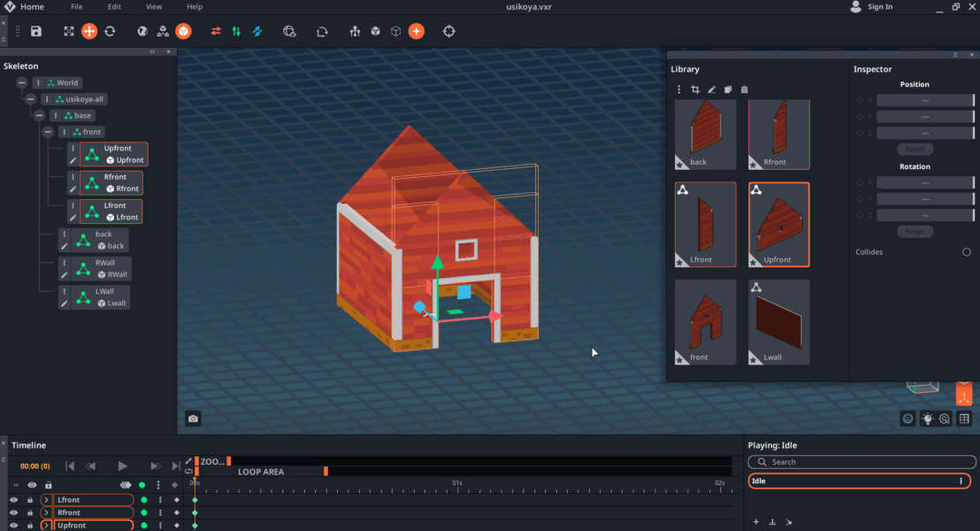The height and width of the screenshot is (531, 980).
Task: Click the three-cubes hierarchy mode icon
Action: coord(163,31)
